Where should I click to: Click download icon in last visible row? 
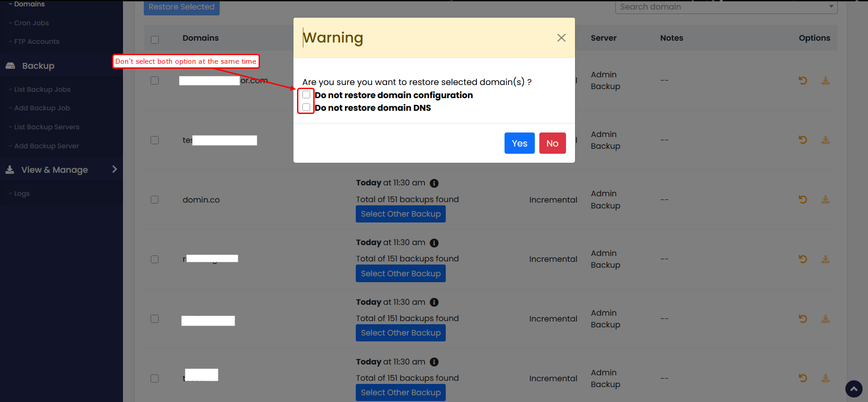pyautogui.click(x=825, y=378)
